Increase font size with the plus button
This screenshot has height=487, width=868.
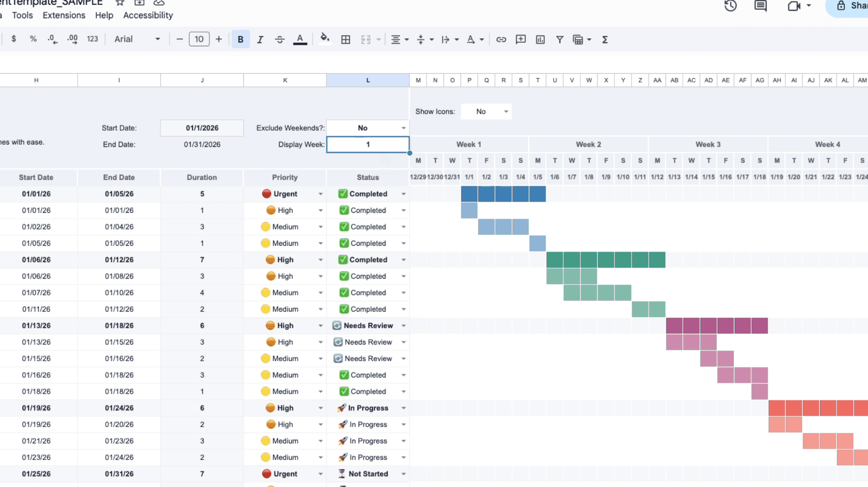pos(219,39)
